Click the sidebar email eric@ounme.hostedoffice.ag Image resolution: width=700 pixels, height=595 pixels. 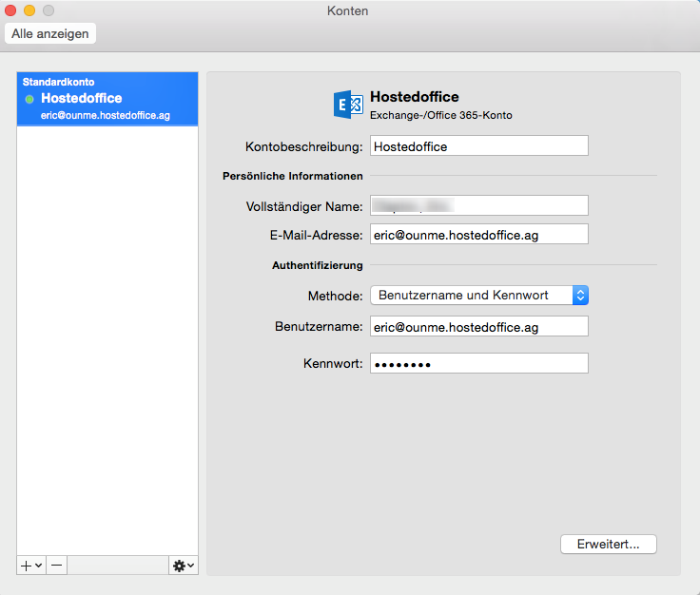(106, 116)
